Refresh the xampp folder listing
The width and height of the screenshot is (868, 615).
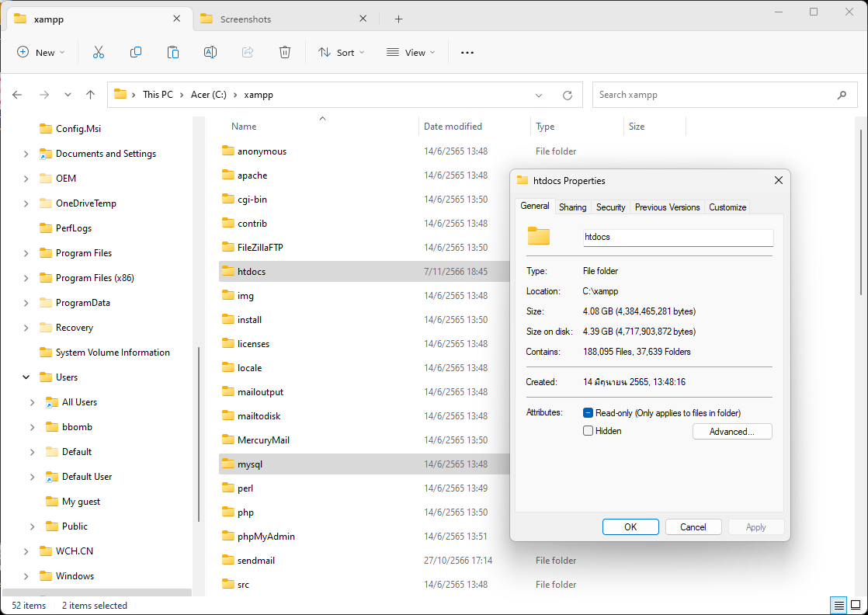[568, 95]
